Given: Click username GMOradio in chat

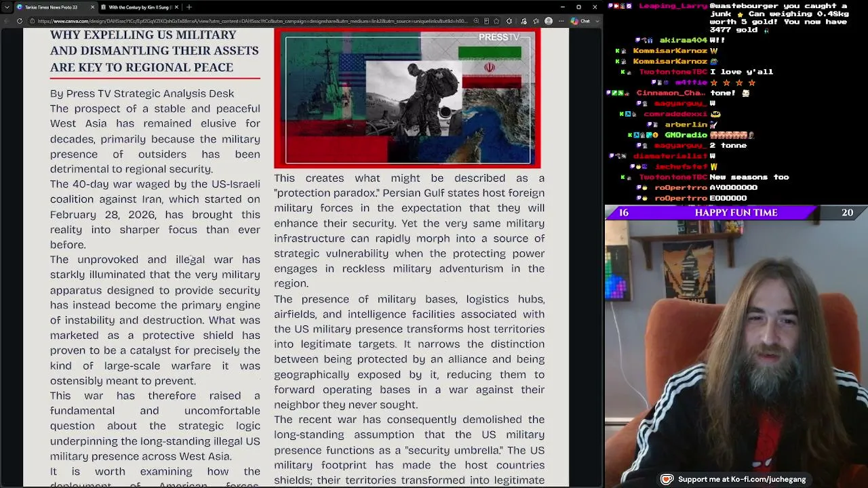Looking at the screenshot, I should coord(686,135).
